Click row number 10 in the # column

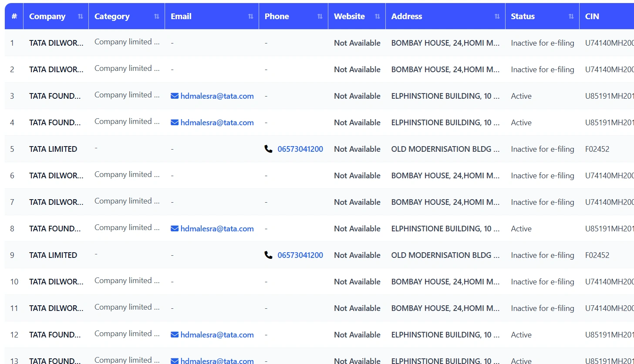tap(14, 282)
